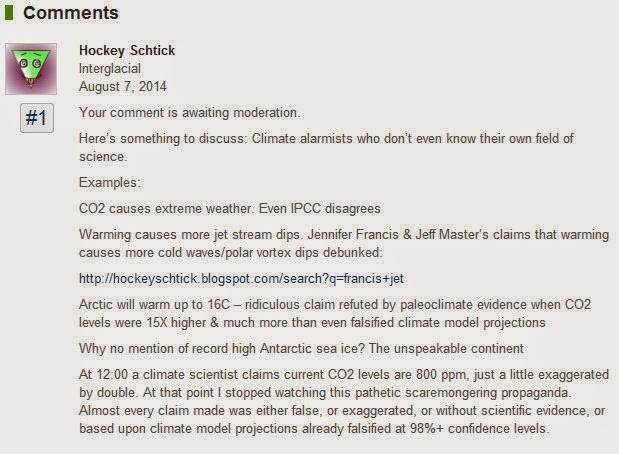Image resolution: width=619 pixels, height=454 pixels.
Task: Click the August 7, 2014 date stamp
Action: (123, 86)
